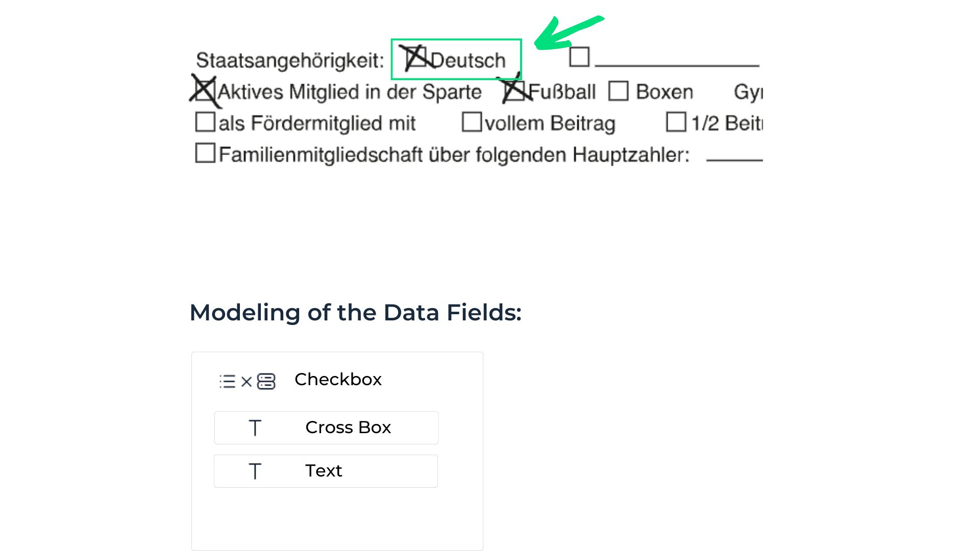Click the list icon next to Checkbox
This screenshot has width=980, height=551.
[x=229, y=380]
